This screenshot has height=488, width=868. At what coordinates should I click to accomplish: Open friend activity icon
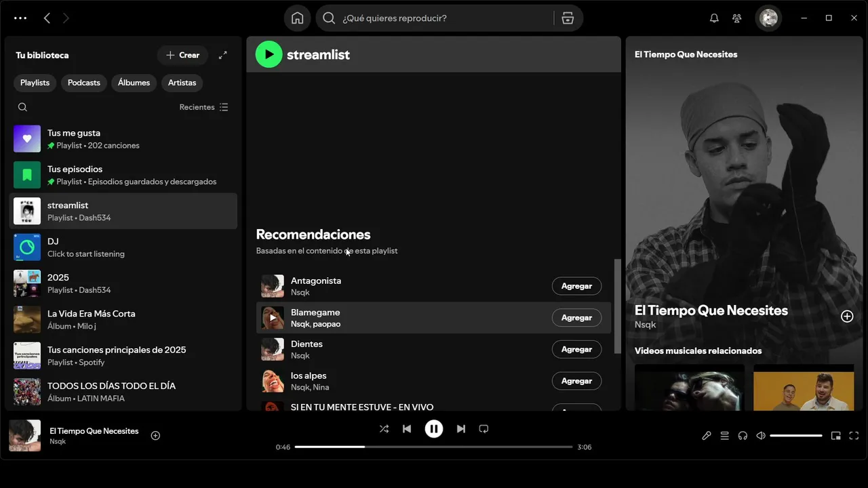click(x=737, y=18)
